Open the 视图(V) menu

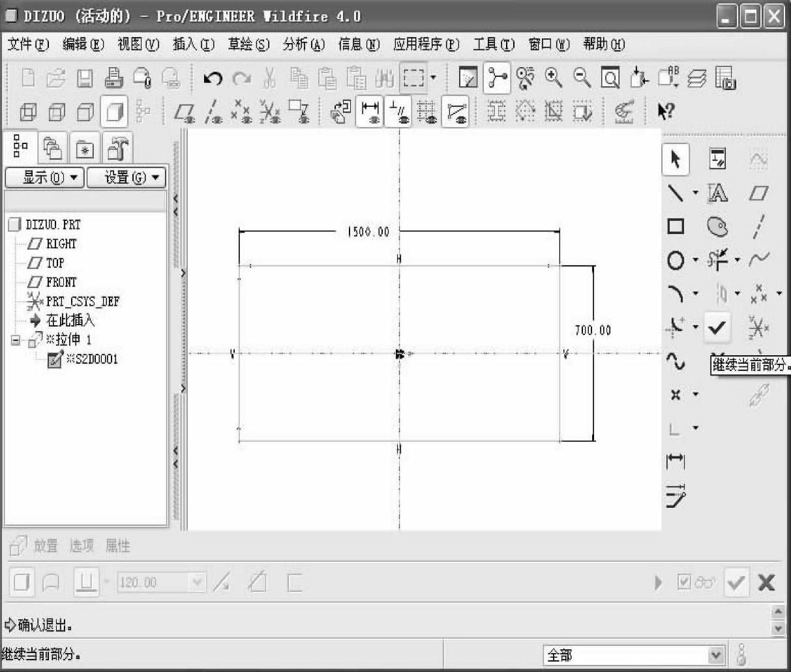[x=138, y=44]
